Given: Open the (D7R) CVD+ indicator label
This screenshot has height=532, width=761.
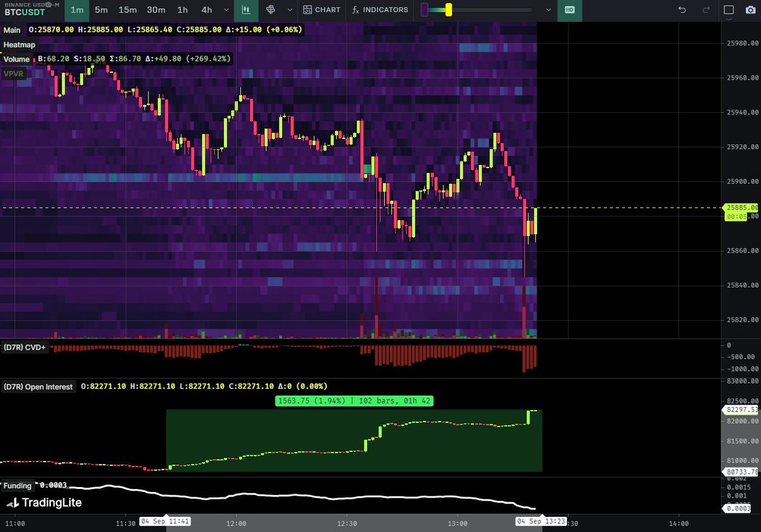Looking at the screenshot, I should point(25,347).
